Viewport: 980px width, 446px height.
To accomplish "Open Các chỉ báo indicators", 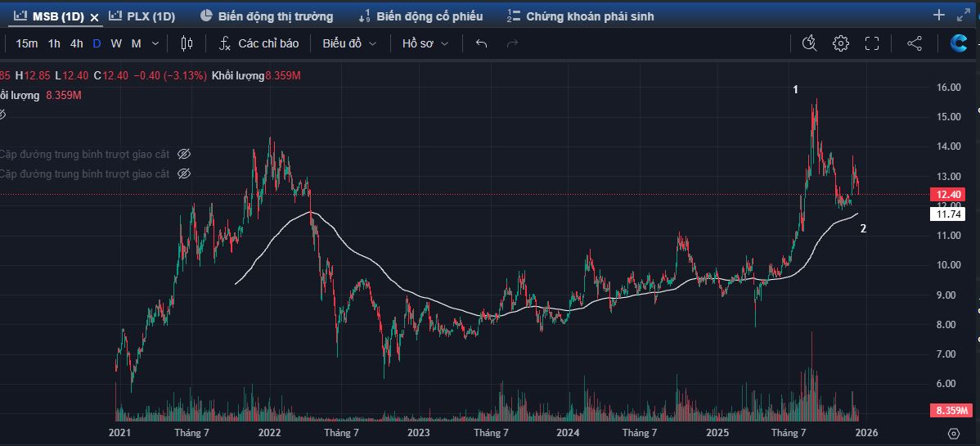I will (259, 43).
